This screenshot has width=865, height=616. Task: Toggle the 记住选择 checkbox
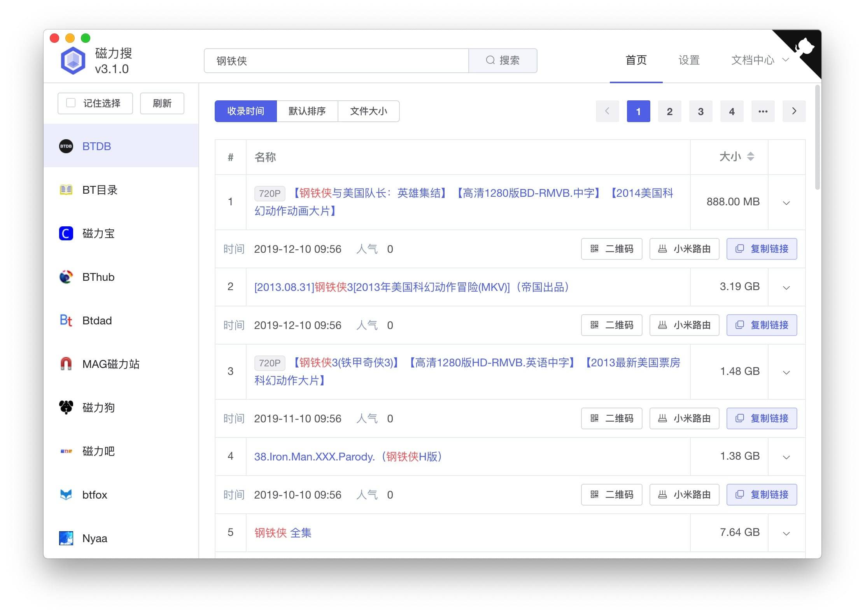71,103
